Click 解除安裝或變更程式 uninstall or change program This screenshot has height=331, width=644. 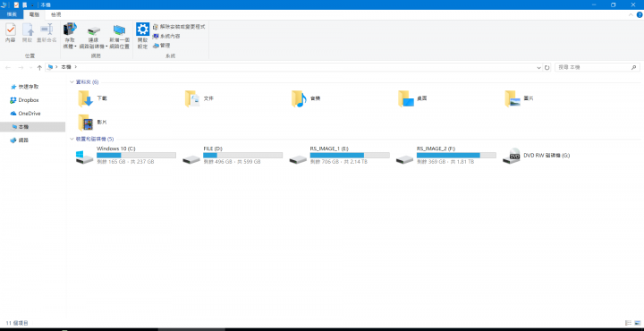point(179,27)
